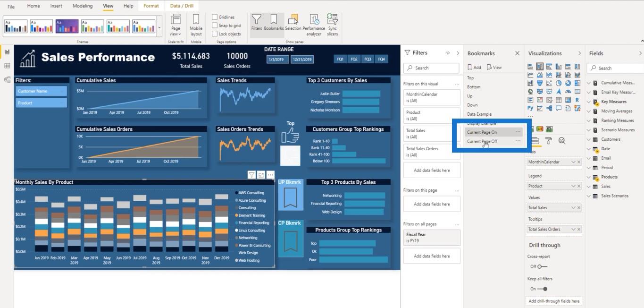Check the Snap to grid option

click(x=215, y=26)
